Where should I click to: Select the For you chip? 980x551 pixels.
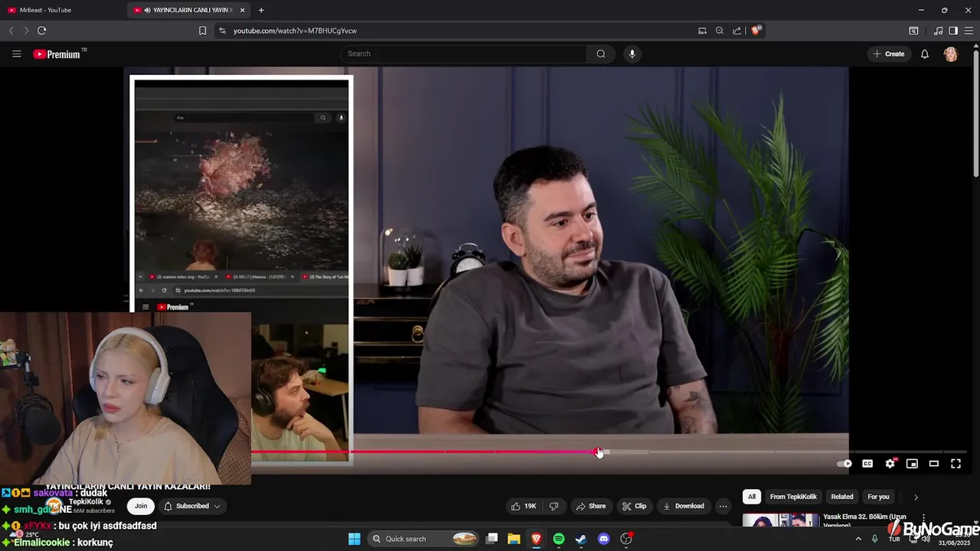pos(878,497)
